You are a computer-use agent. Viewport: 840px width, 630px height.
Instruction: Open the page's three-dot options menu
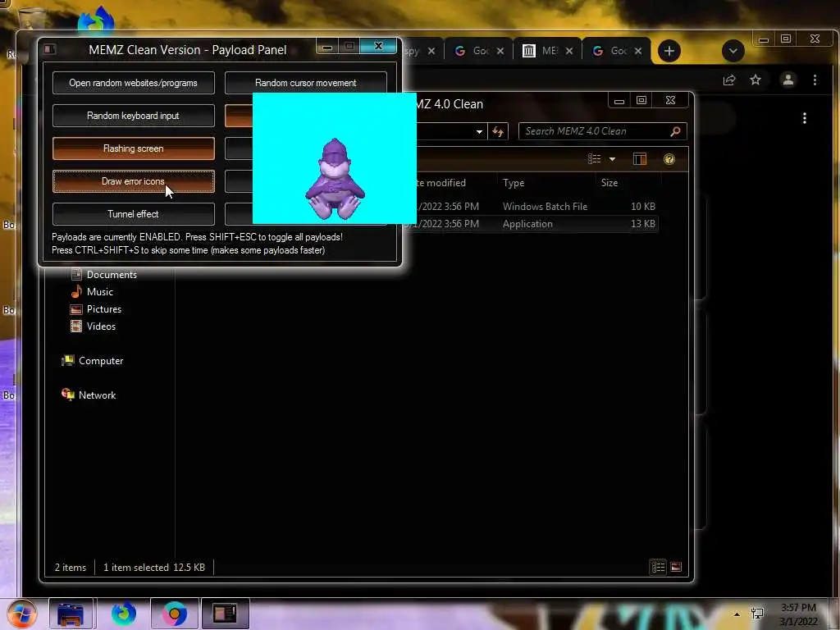tap(804, 118)
